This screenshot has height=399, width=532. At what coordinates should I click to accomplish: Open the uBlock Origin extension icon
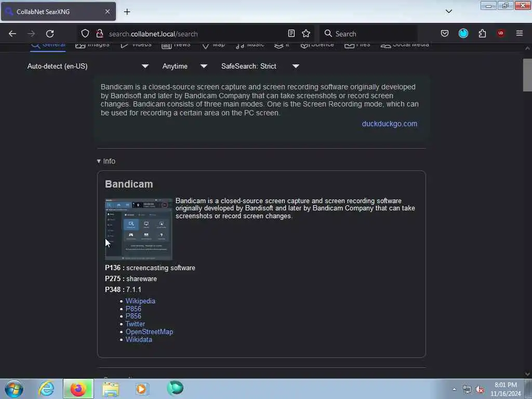point(501,33)
